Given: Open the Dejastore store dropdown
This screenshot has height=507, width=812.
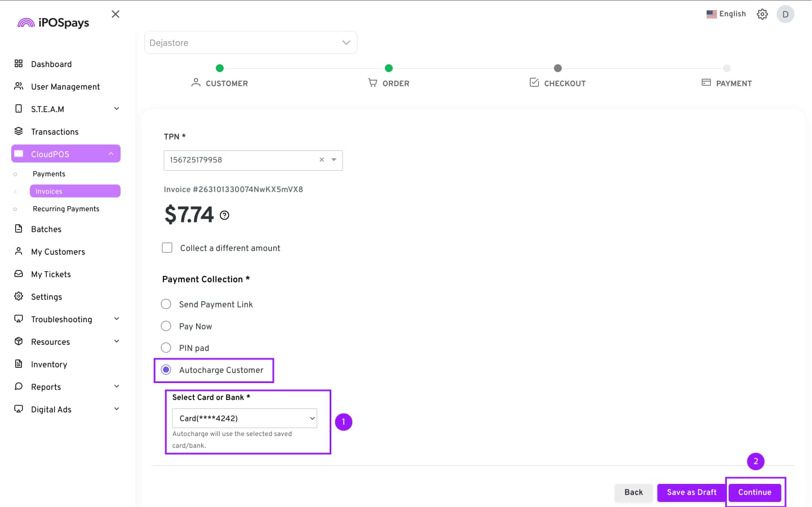Looking at the screenshot, I should click(250, 43).
